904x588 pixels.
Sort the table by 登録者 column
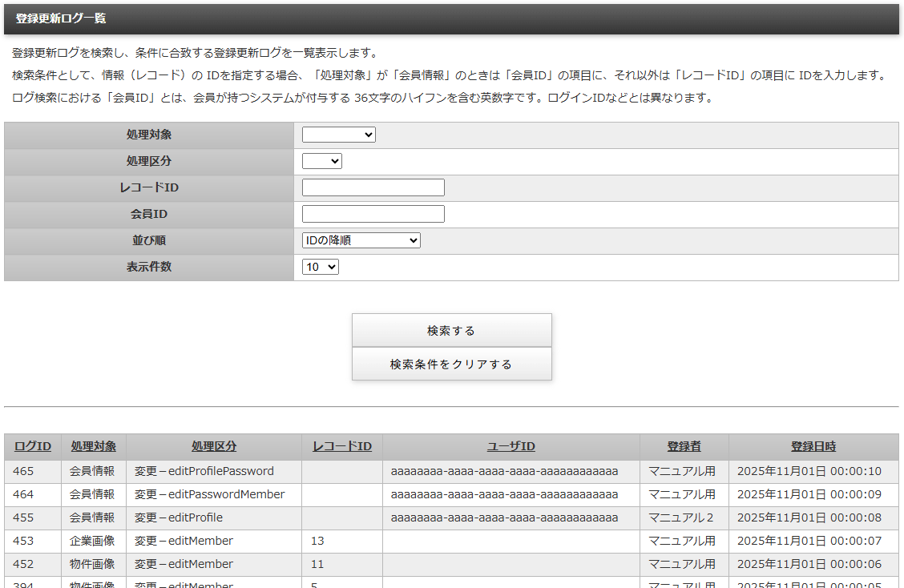682,447
